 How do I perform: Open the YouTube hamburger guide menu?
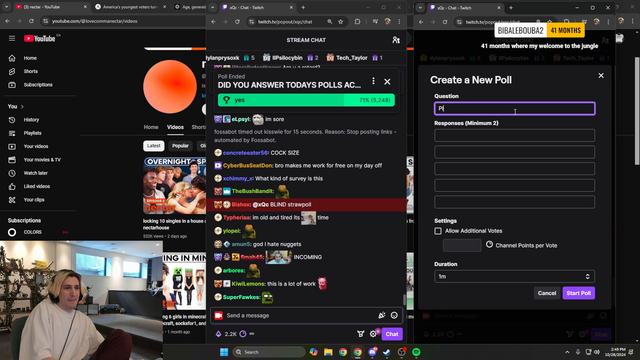coord(12,38)
